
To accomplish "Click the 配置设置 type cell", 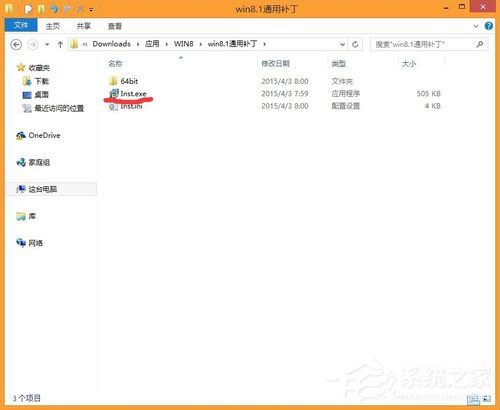I will click(x=346, y=106).
